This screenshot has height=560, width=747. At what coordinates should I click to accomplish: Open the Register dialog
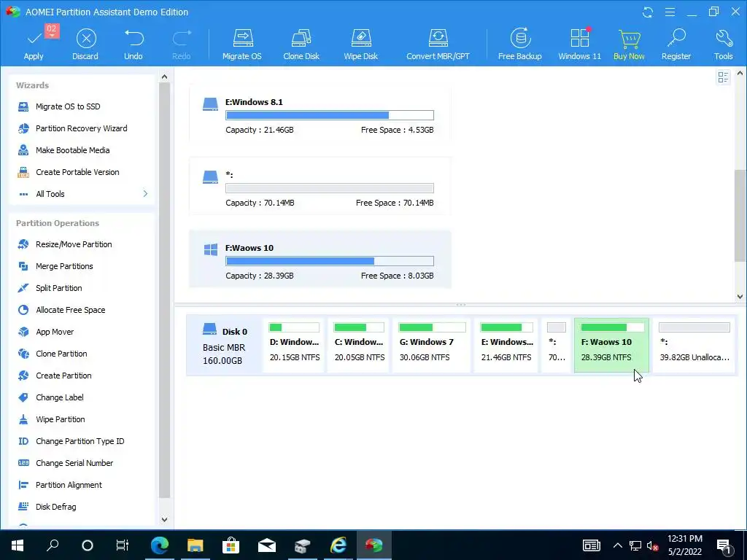[676, 44]
